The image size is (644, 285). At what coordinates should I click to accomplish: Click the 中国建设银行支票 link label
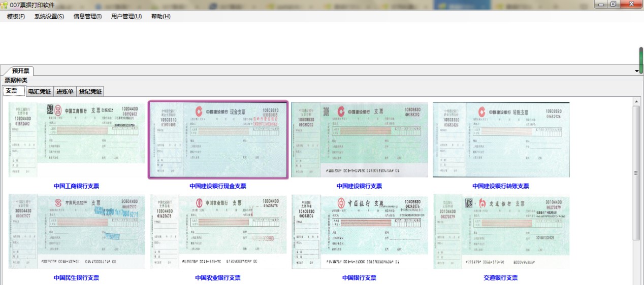click(359, 186)
